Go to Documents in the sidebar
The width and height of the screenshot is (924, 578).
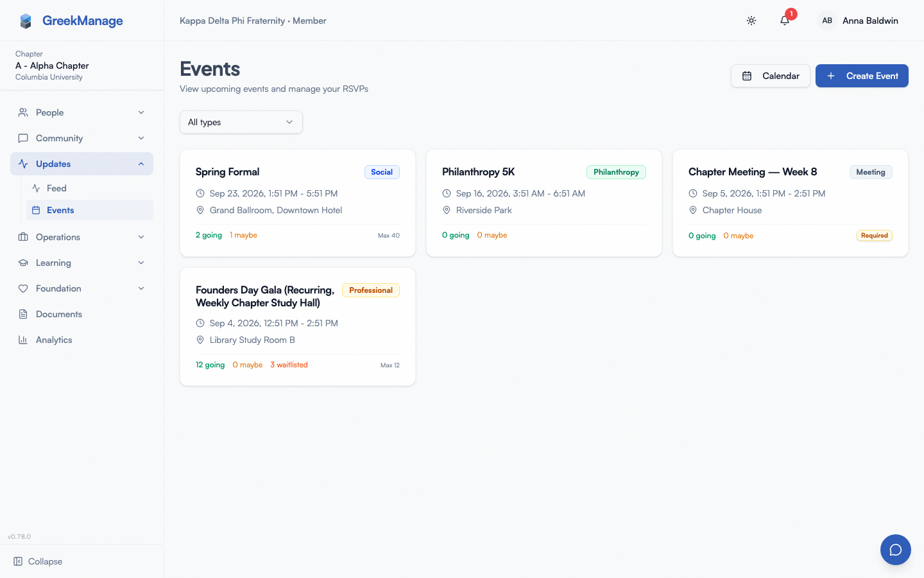(x=82, y=314)
